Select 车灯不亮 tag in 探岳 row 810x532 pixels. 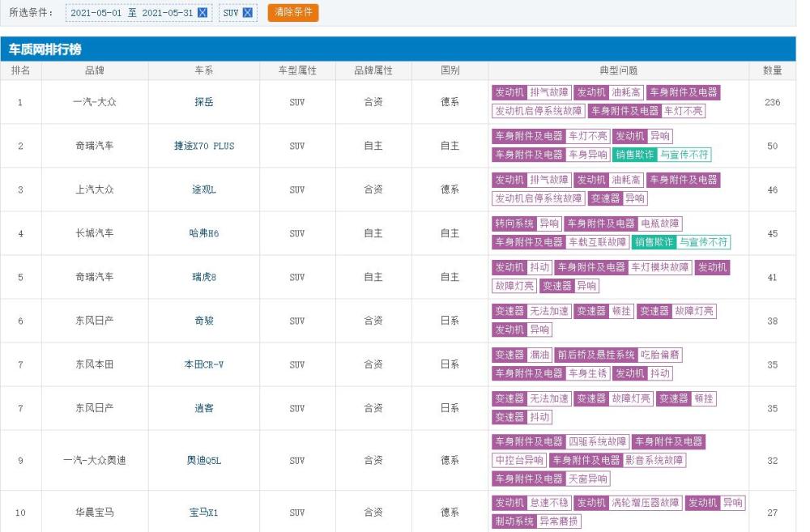tap(646, 111)
